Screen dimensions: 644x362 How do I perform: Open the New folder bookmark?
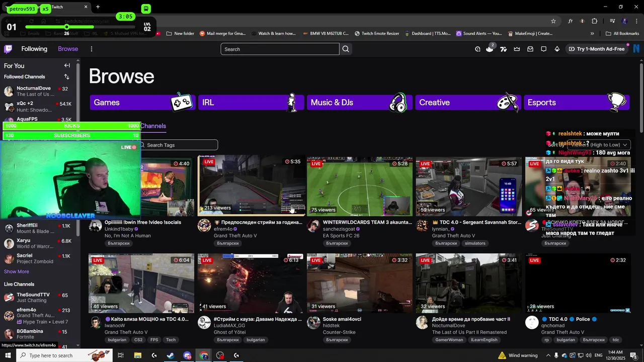(180, 34)
